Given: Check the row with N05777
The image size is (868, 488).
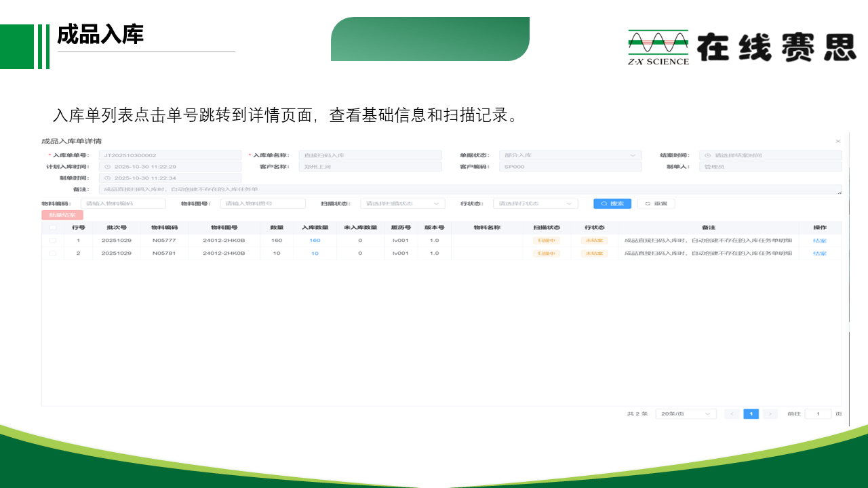Looking at the screenshot, I should pyautogui.click(x=53, y=240).
